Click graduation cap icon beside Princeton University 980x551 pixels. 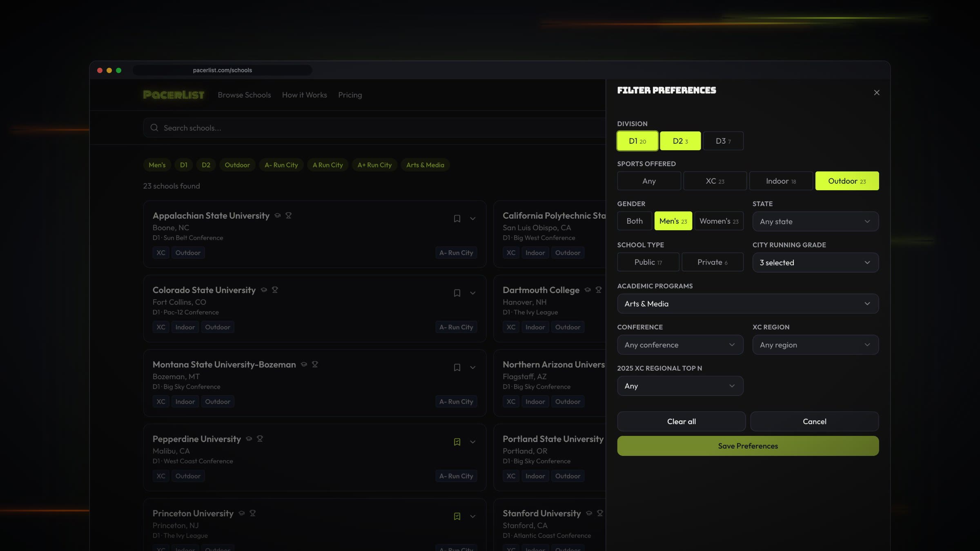click(x=242, y=513)
